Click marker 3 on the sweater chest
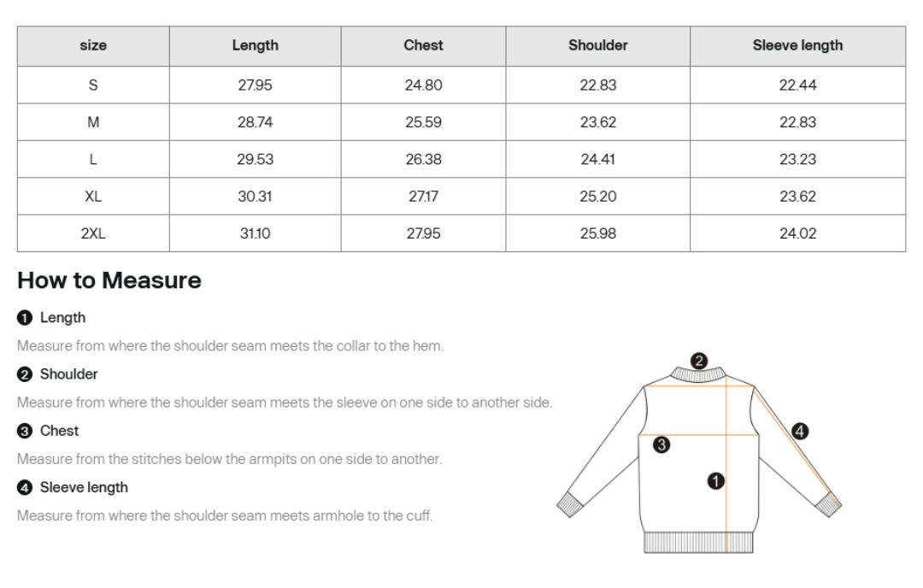The width and height of the screenshot is (923, 588). (661, 445)
